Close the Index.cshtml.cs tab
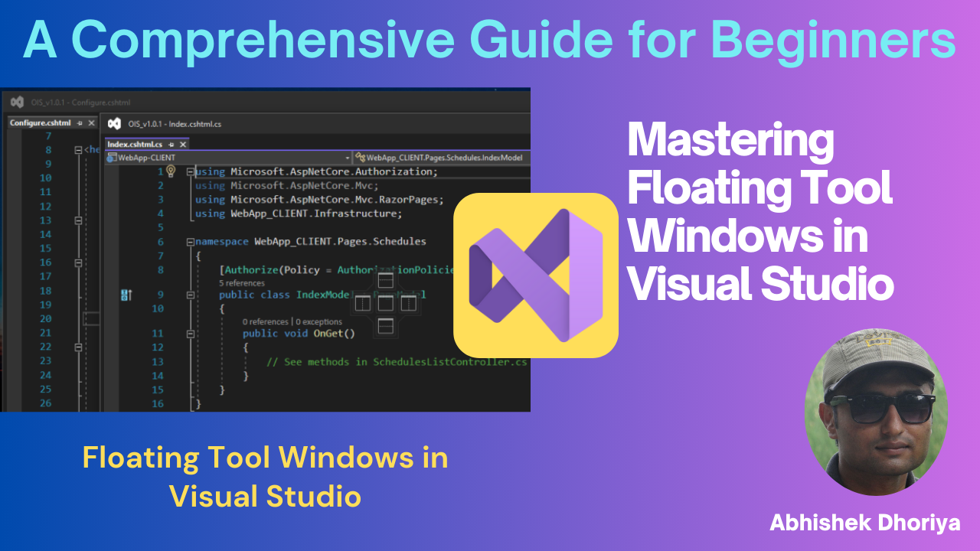Viewport: 980px width, 551px height. click(183, 144)
